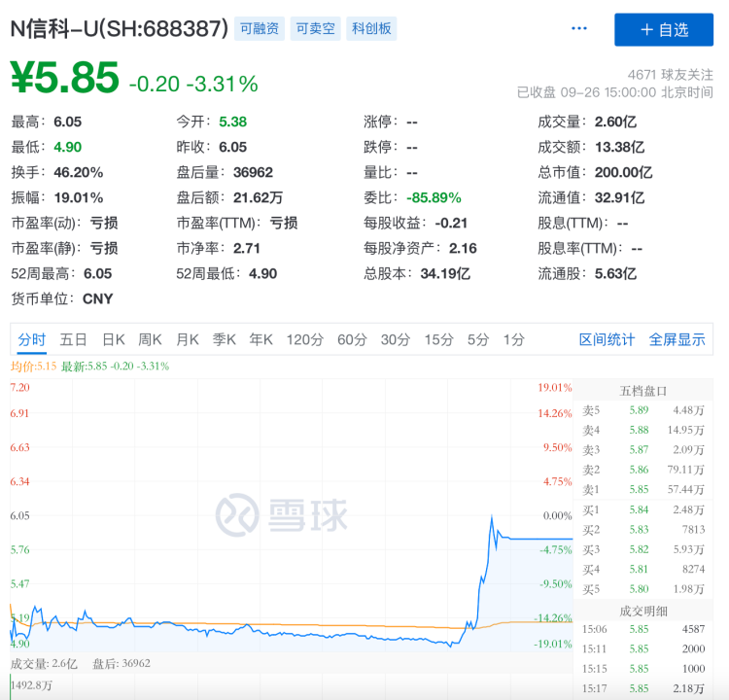The width and height of the screenshot is (729, 700).
Task: Select the 15:06 trade row with 4587
Action: click(643, 629)
